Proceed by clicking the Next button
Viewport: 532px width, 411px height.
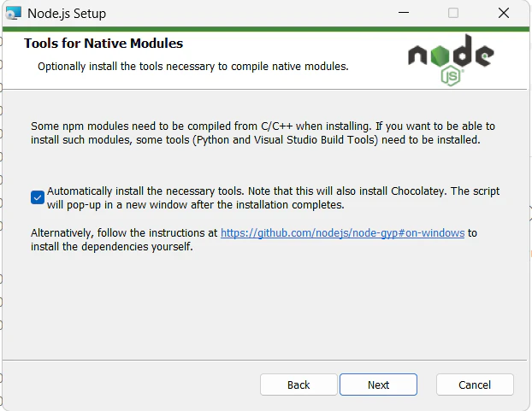pyautogui.click(x=378, y=385)
